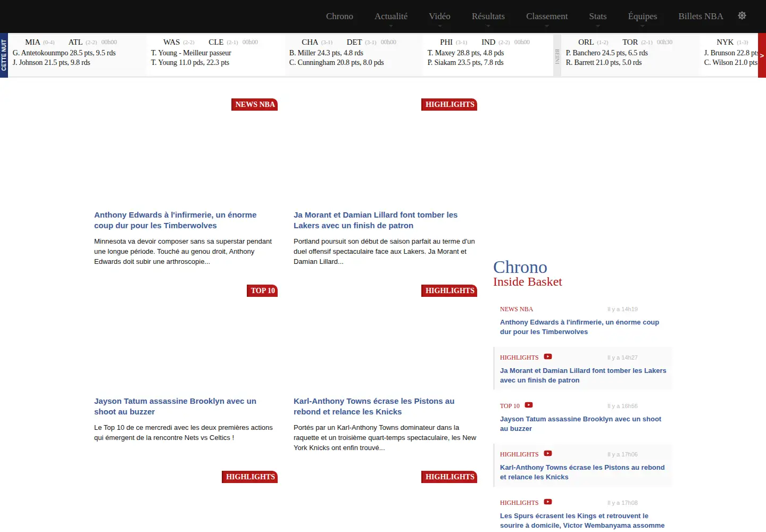Click the excerpt starting 'Minnesota va devoir composer'
The height and width of the screenshot is (532, 766).
183,251
